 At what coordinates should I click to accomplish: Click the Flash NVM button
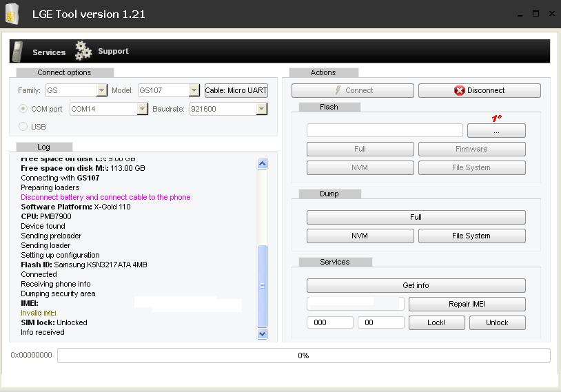click(x=360, y=167)
